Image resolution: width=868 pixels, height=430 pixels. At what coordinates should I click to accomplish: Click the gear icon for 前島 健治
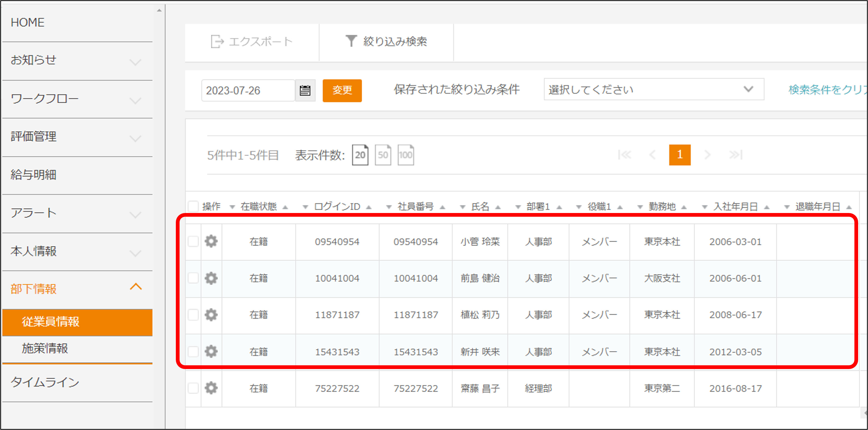[x=211, y=278]
